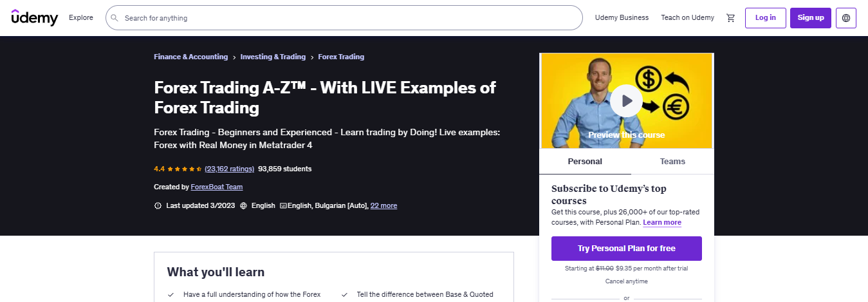Click the 'Preview this course' caption
The image size is (868, 302).
(x=627, y=135)
